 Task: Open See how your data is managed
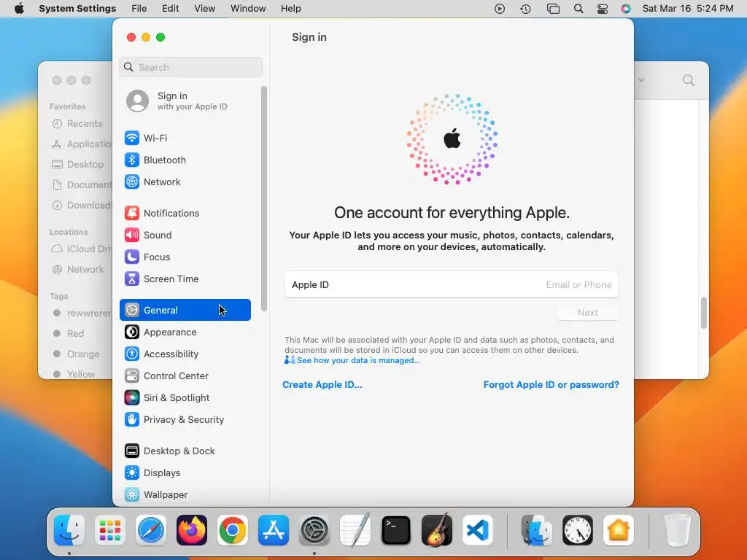358,360
